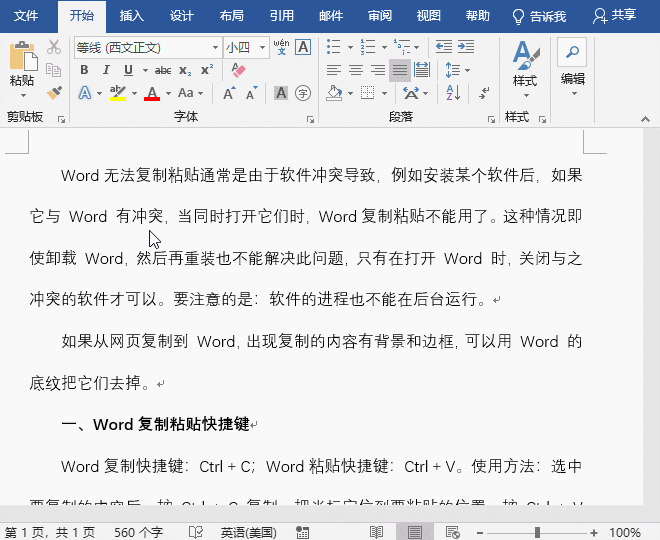This screenshot has width=660, height=540.
Task: Align text left
Action: click(333, 70)
